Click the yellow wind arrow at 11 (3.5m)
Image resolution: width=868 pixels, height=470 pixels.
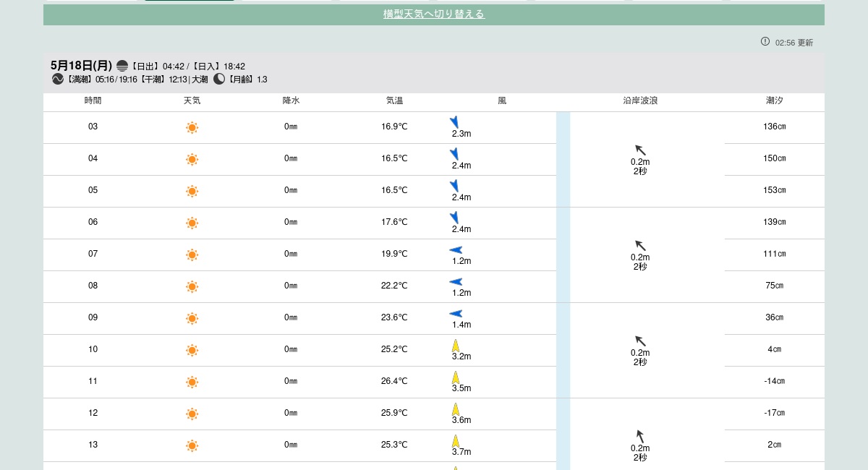pyautogui.click(x=456, y=377)
